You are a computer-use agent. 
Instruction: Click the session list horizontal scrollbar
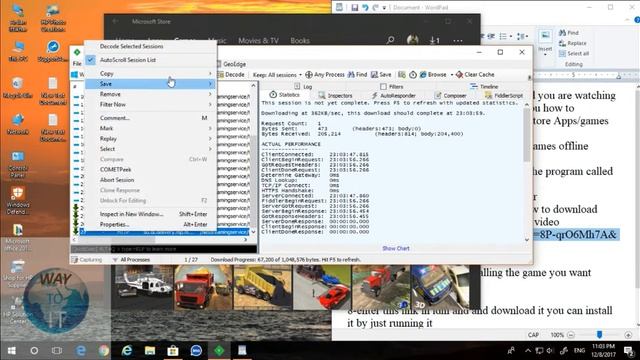pyautogui.click(x=159, y=240)
